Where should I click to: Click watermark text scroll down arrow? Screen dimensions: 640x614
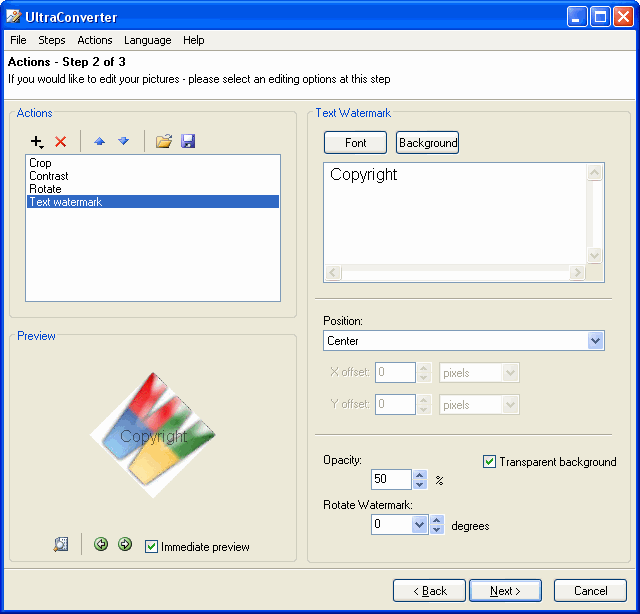coord(594,256)
